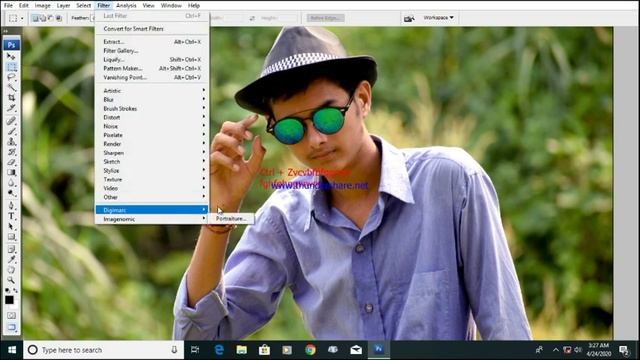This screenshot has width=640, height=360.
Task: Choose Add to selection mode
Action: click(43, 18)
